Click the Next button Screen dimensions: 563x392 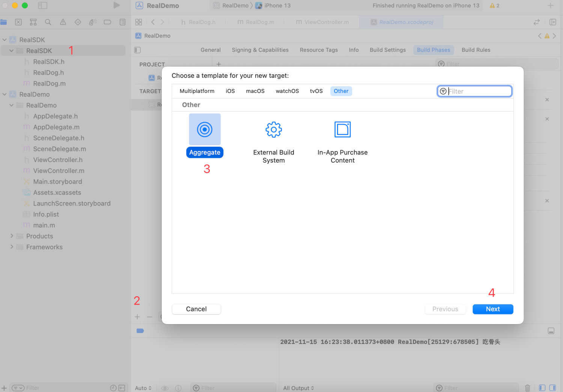pyautogui.click(x=493, y=309)
